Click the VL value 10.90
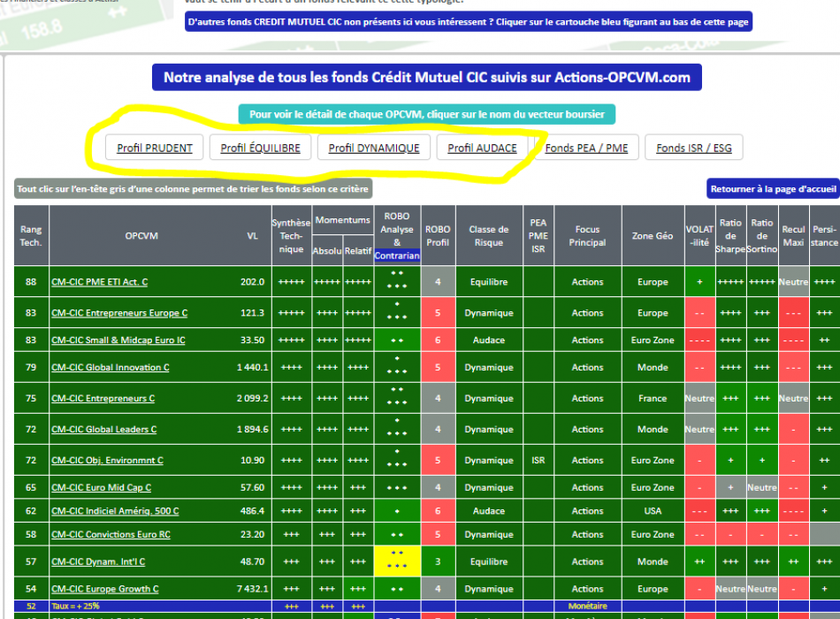Image resolution: width=840 pixels, height=619 pixels. pos(252,461)
